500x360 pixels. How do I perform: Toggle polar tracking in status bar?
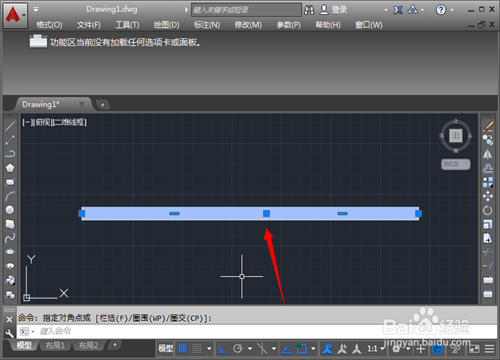(x=238, y=349)
